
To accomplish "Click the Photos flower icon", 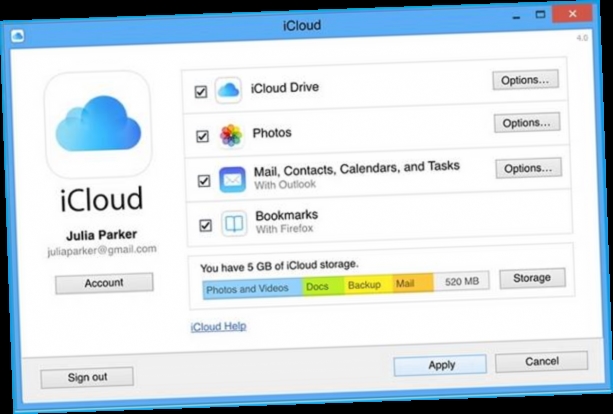I will point(231,135).
